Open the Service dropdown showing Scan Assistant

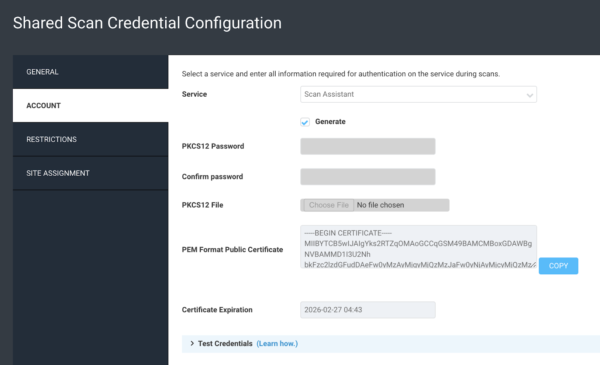click(418, 95)
